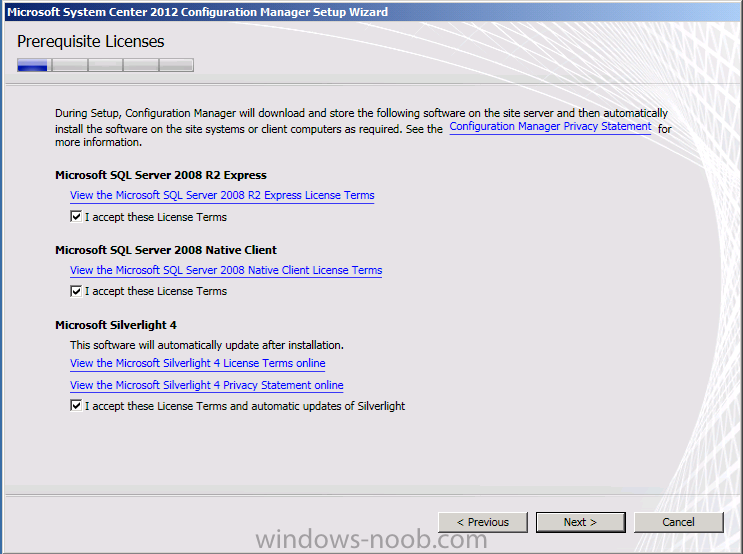Image resolution: width=743 pixels, height=554 pixels.
Task: View the SQL Server 2008 Native Client License Terms
Action: coord(226,270)
